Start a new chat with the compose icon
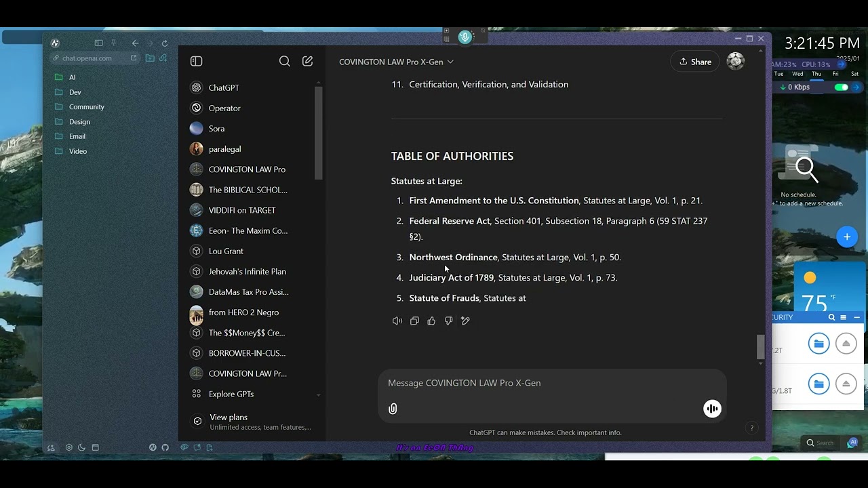Screen dimensions: 868x488 pos(307,61)
